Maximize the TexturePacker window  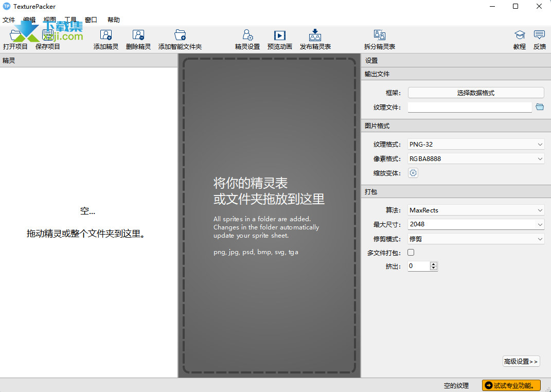[516, 6]
